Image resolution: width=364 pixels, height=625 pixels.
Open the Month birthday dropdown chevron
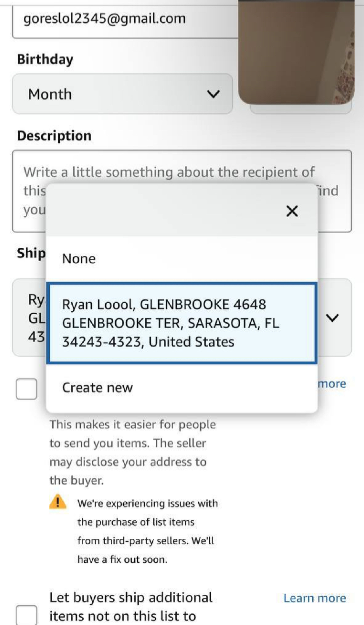tap(213, 94)
